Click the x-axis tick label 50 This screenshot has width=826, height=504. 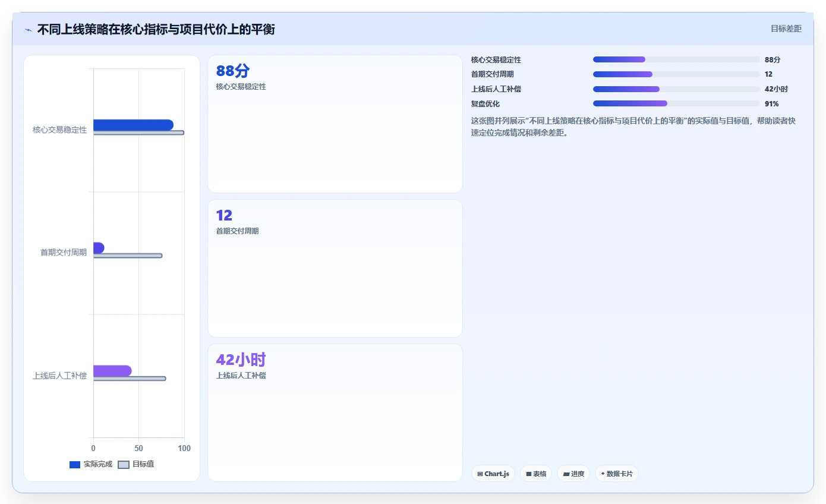(x=139, y=448)
